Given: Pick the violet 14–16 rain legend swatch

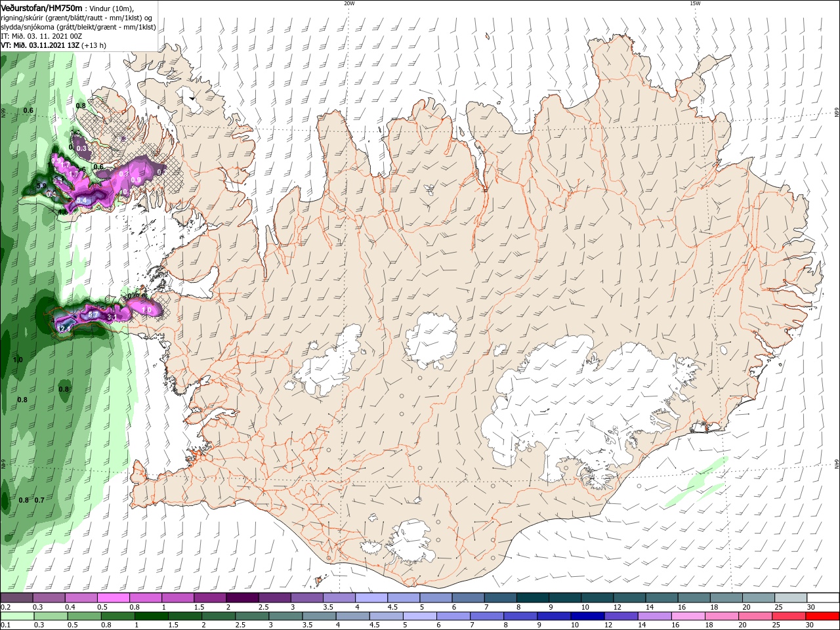Looking at the screenshot, I should pos(654,616).
